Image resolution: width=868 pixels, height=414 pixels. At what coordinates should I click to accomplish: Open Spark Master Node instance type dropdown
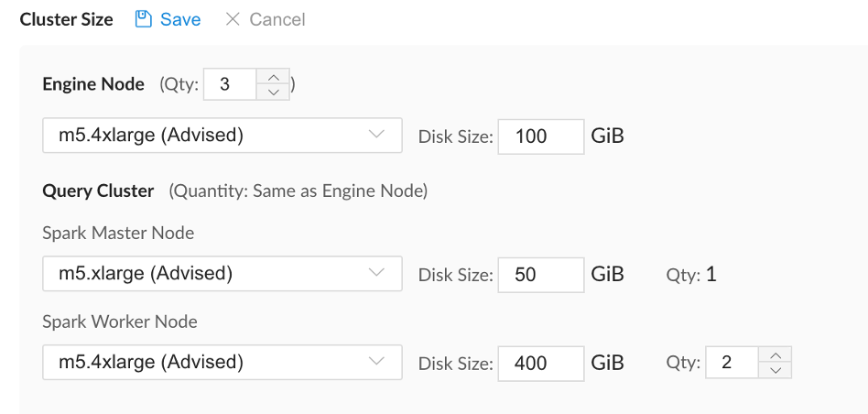pyautogui.click(x=222, y=274)
